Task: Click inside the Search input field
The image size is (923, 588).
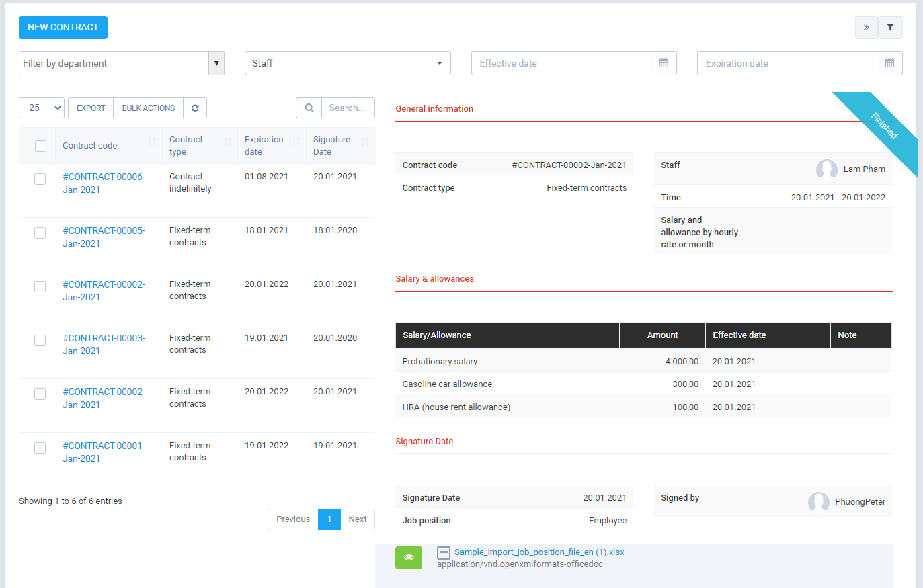Action: point(348,108)
